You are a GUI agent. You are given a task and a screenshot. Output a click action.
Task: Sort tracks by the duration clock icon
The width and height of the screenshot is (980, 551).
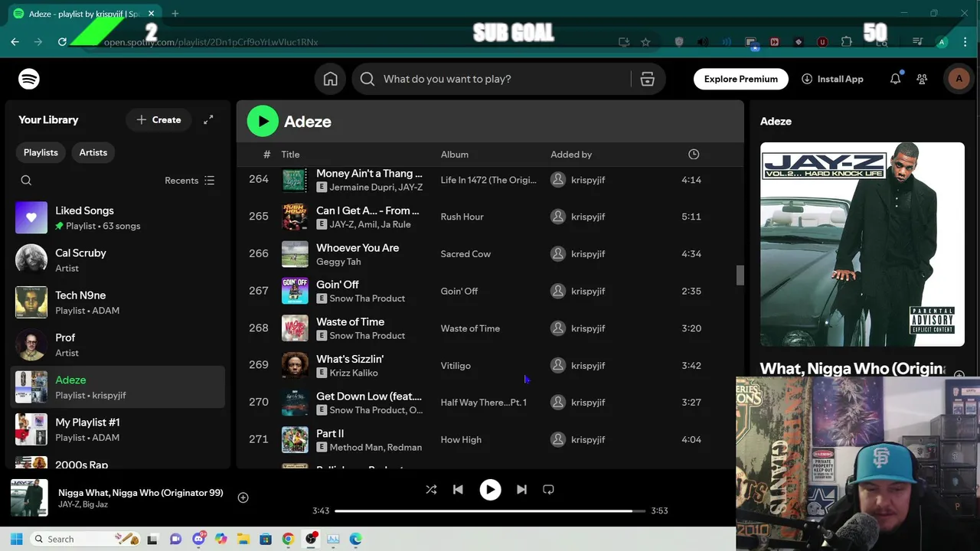pos(694,154)
